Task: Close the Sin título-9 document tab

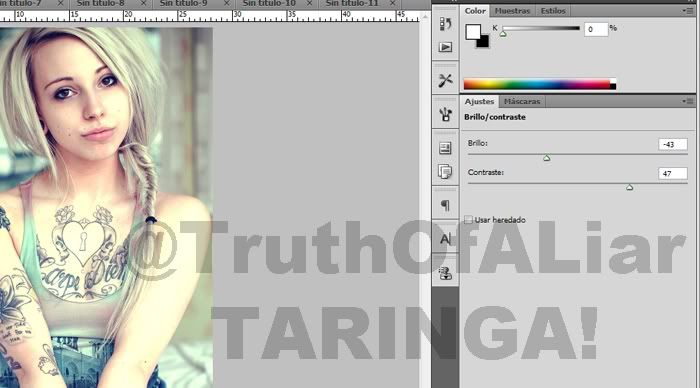Action: pos(226,4)
